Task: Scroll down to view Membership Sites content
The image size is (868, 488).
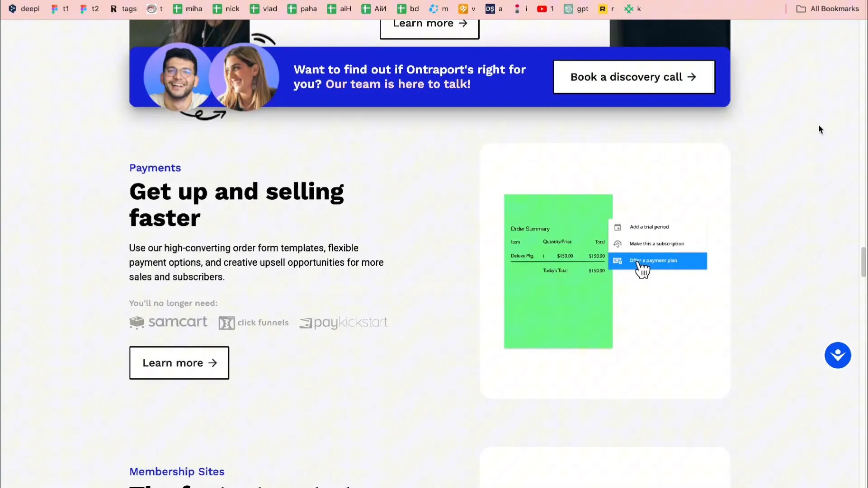Action: pyautogui.click(x=177, y=471)
